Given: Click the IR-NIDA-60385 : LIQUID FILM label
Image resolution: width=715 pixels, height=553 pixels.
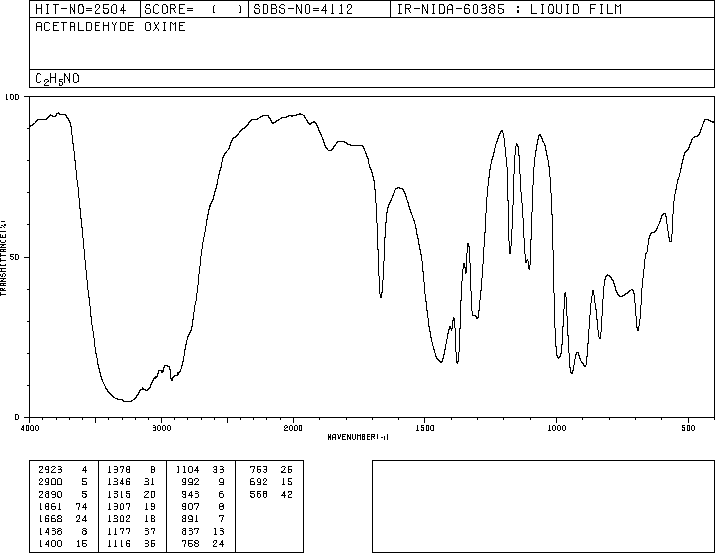Looking at the screenshot, I should (509, 9).
